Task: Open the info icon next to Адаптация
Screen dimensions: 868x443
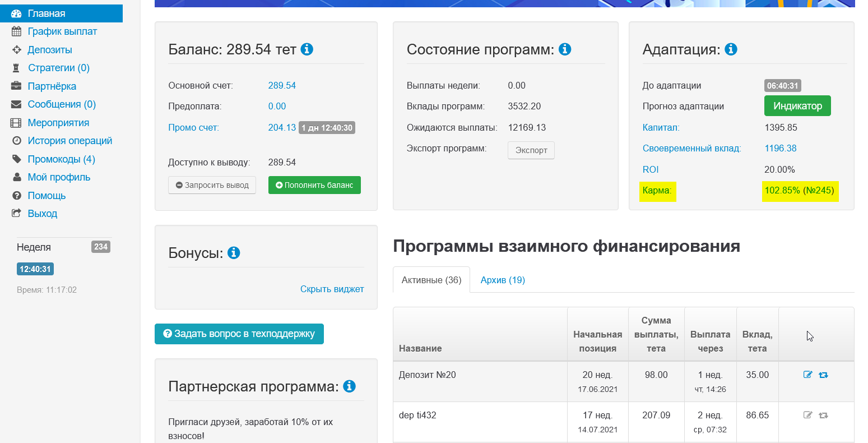Action: (731, 49)
